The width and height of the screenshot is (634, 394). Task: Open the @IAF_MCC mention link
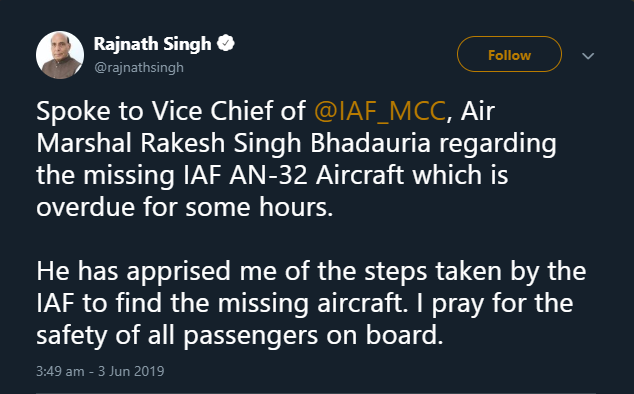pos(380,111)
